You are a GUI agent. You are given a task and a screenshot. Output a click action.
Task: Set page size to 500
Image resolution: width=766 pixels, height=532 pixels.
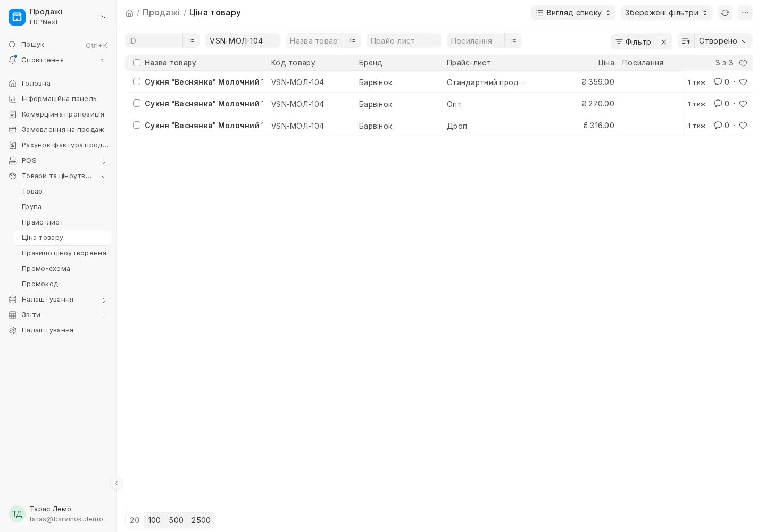(176, 520)
